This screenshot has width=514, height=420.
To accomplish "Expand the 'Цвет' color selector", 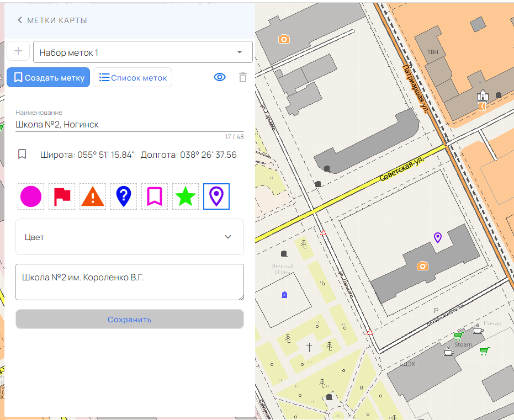I will point(129,237).
